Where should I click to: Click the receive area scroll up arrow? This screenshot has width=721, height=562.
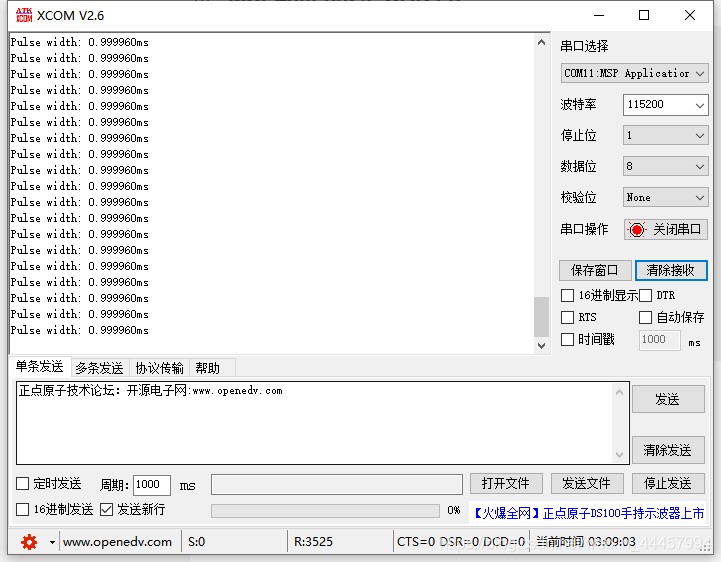[x=541, y=42]
